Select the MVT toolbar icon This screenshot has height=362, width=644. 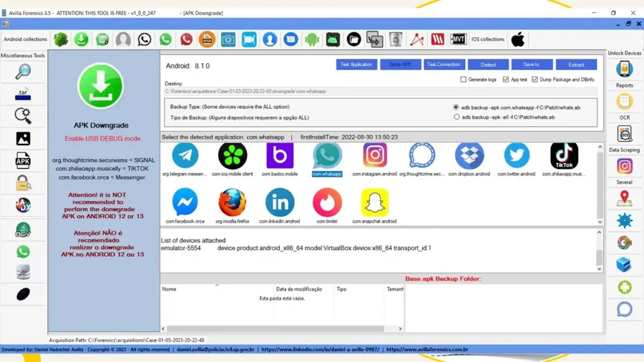click(458, 39)
